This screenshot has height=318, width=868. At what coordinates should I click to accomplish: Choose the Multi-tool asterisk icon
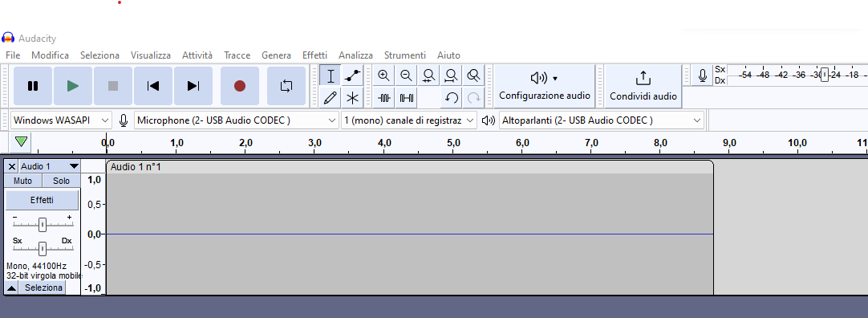pyautogui.click(x=351, y=98)
